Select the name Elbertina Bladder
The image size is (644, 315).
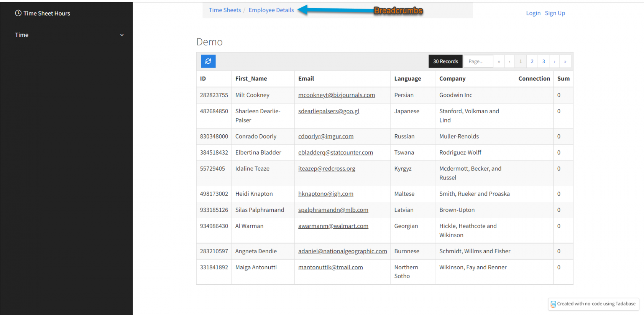tap(258, 153)
